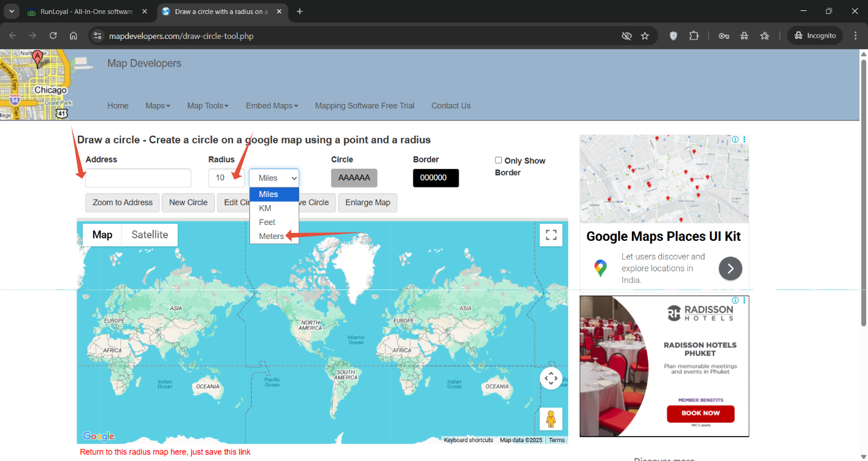
Task: Toggle map fullscreen view
Action: click(551, 235)
